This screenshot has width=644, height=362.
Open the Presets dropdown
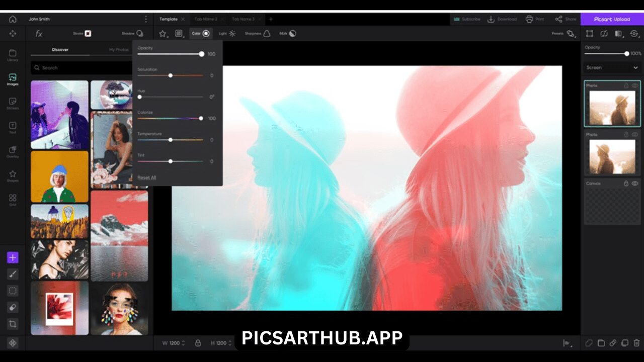pos(563,34)
